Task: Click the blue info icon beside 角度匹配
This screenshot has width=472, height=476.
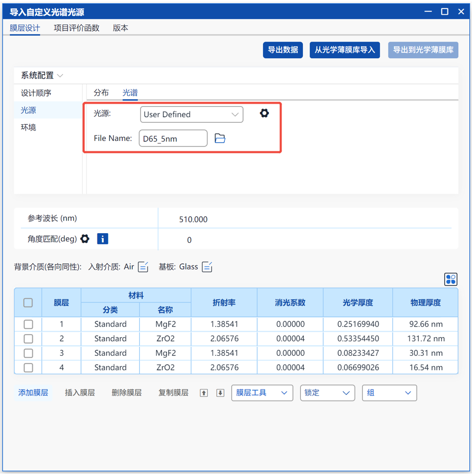Action: pyautogui.click(x=102, y=239)
